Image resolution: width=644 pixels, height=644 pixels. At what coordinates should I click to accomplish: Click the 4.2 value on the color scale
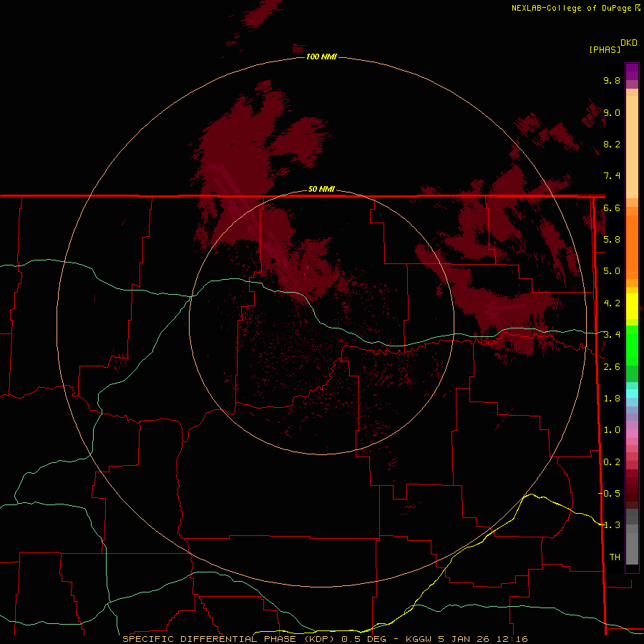tap(612, 303)
